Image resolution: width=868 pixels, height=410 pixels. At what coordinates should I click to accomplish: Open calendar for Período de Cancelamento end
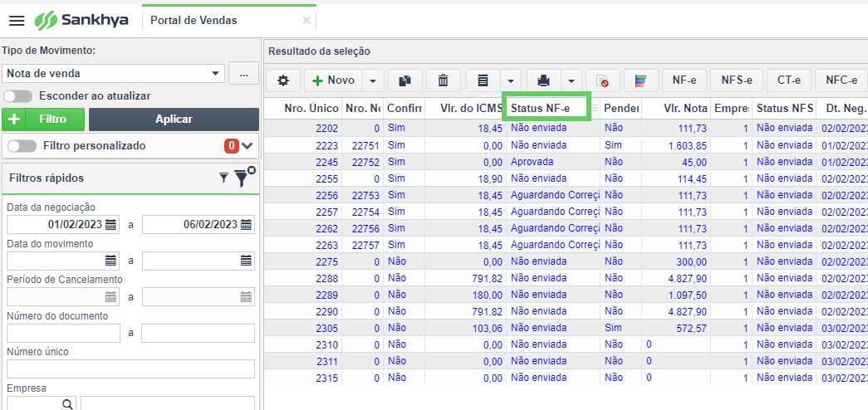point(247,297)
